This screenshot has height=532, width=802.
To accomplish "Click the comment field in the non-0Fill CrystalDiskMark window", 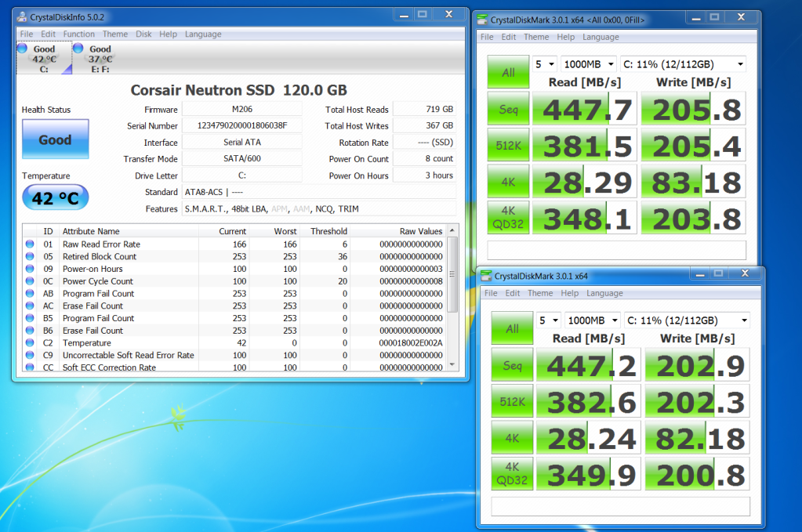I will (620, 506).
